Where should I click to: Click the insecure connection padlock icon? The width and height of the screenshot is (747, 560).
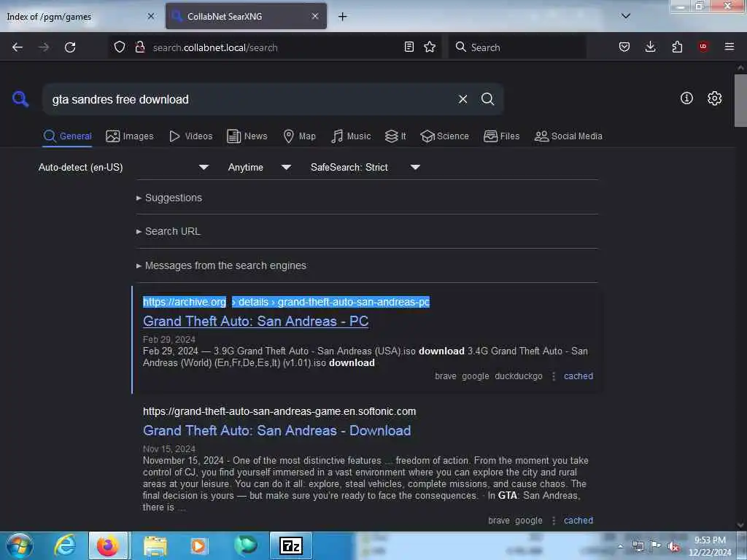(x=139, y=47)
